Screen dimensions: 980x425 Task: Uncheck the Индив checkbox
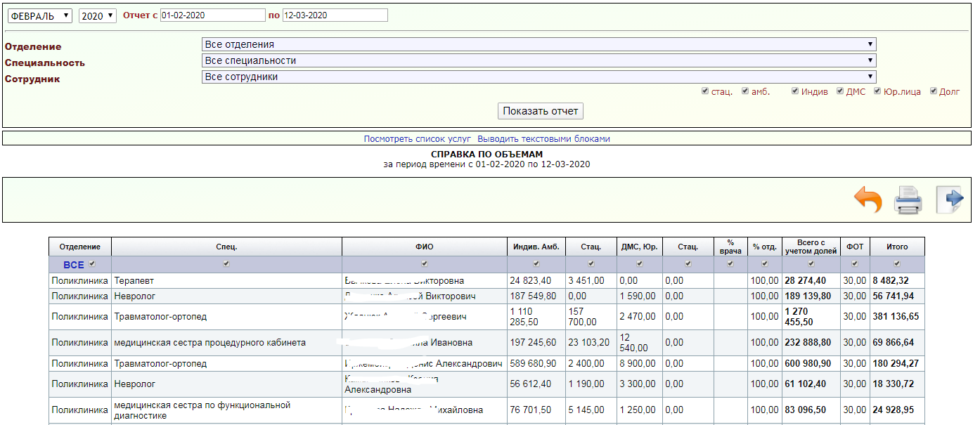click(795, 91)
